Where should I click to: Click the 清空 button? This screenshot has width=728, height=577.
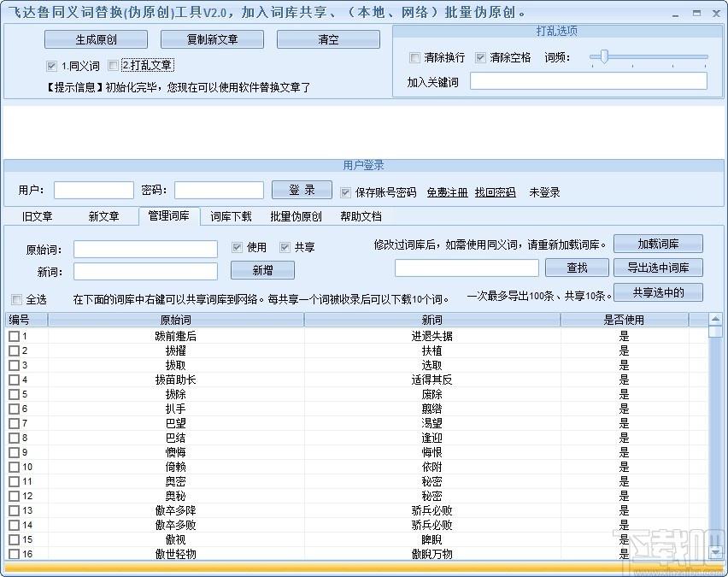click(328, 39)
